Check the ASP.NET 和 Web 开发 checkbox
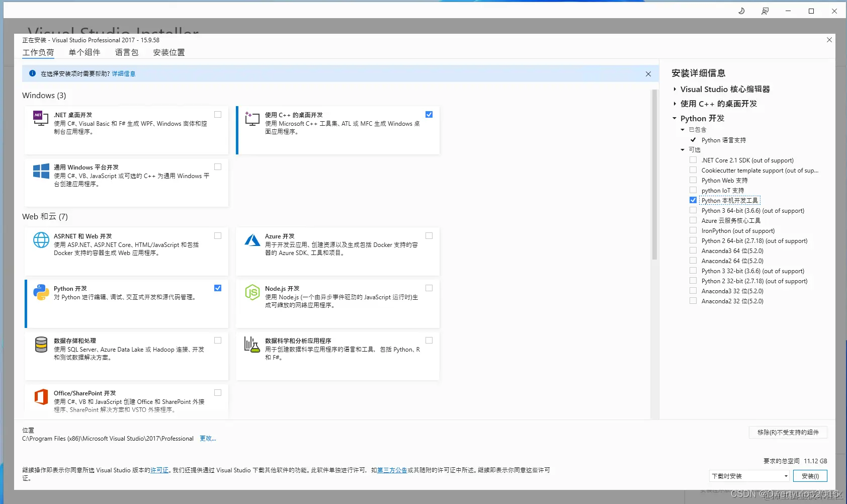Viewport: 847px width, 504px height. [218, 236]
